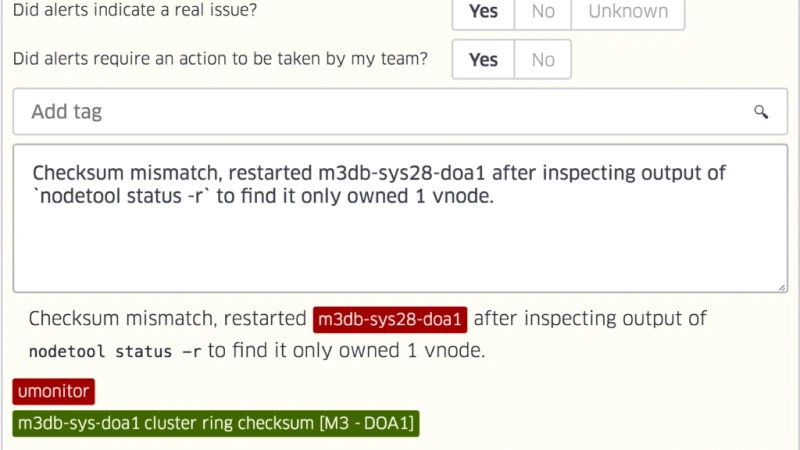Click the 'Did alerts indicate a real issue?' label
The height and width of the screenshot is (450, 800).
pos(135,10)
